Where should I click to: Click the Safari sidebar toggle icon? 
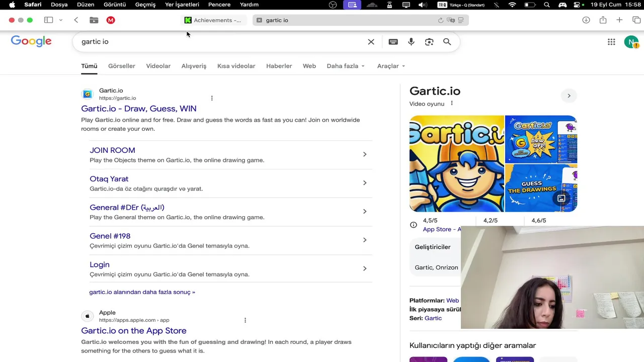coord(48,20)
